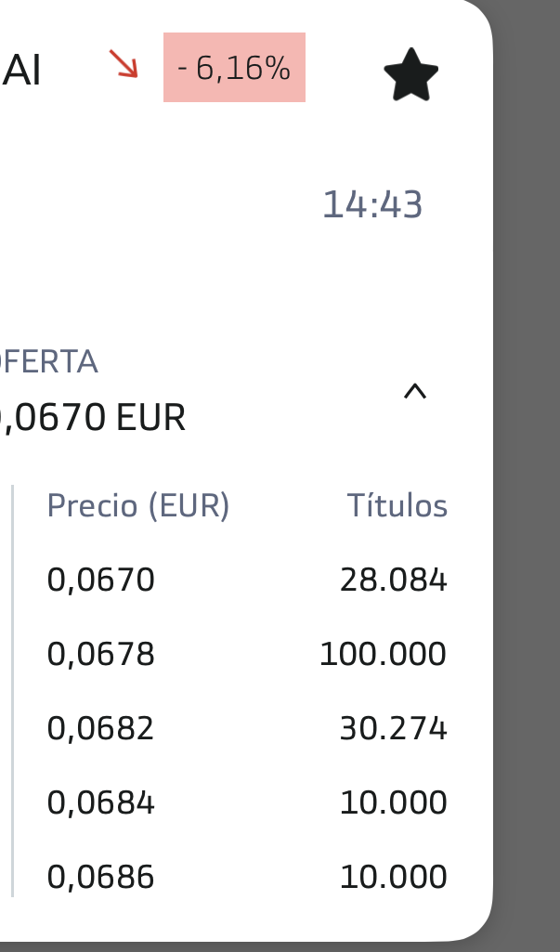Viewport: 560px width, 952px height.
Task: Toggle the favorite star icon
Action: (x=410, y=76)
